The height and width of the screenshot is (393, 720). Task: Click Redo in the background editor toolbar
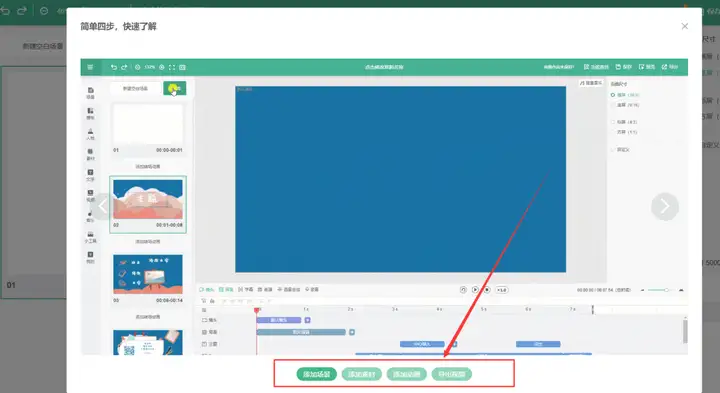click(x=22, y=10)
